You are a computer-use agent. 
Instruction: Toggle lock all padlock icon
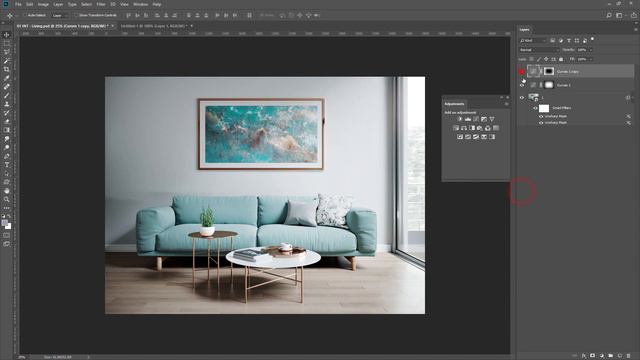pos(561,59)
